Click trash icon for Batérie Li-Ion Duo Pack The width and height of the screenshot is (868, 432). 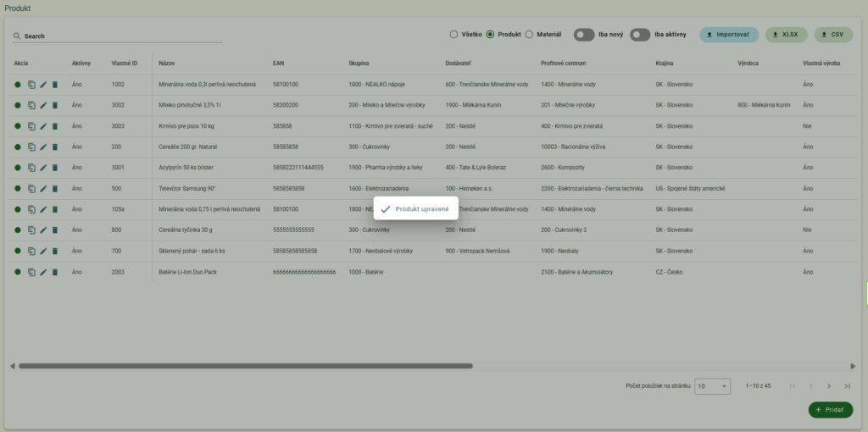pos(55,272)
